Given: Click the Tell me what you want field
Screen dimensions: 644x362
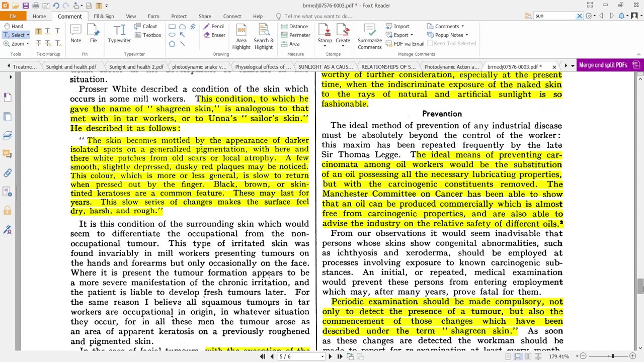Looking at the screenshot, I should [317, 16].
